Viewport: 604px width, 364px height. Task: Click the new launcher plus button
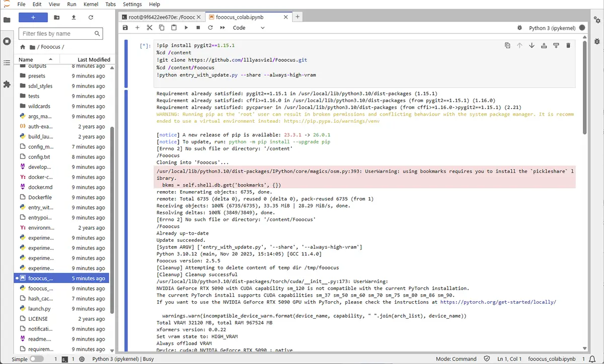pos(33,17)
